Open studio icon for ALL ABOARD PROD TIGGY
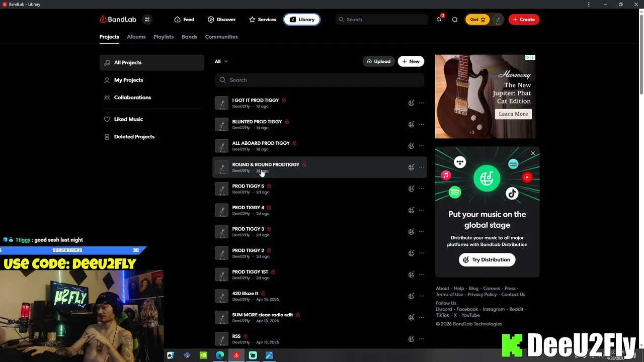This screenshot has width=644, height=362. (411, 146)
